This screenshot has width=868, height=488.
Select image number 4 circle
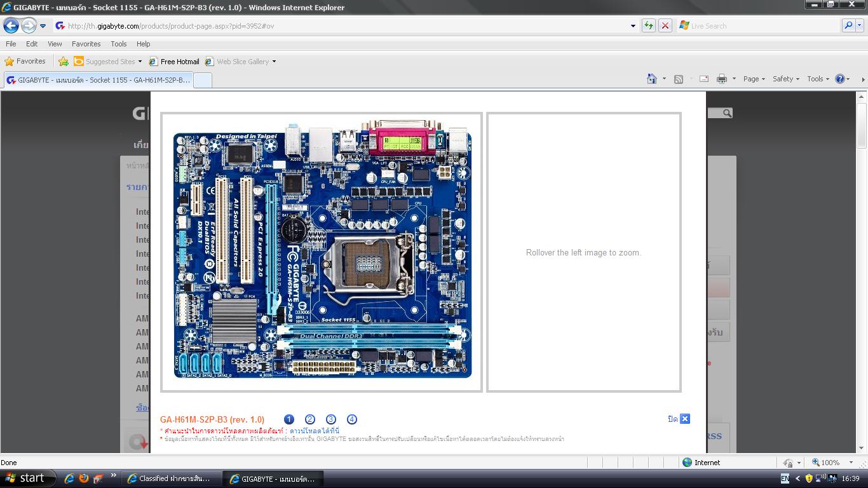coord(352,419)
